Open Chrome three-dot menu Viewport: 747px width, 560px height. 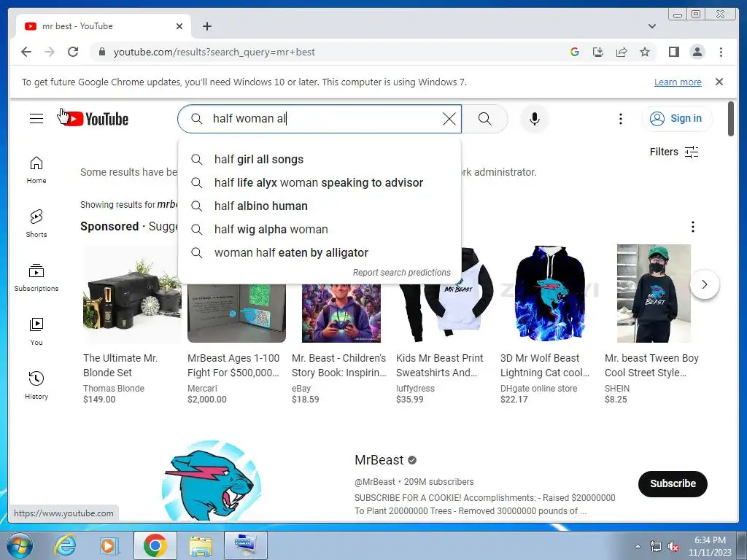point(721,52)
